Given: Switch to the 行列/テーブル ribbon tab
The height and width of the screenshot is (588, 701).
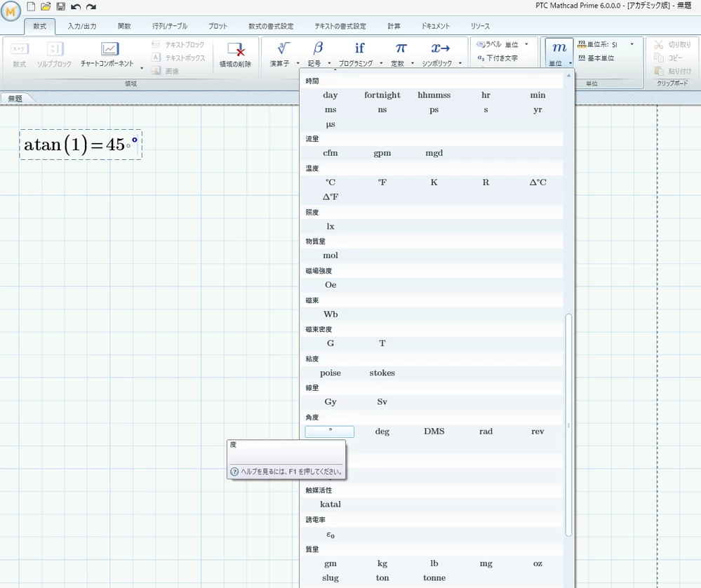Looking at the screenshot, I should 170,27.
